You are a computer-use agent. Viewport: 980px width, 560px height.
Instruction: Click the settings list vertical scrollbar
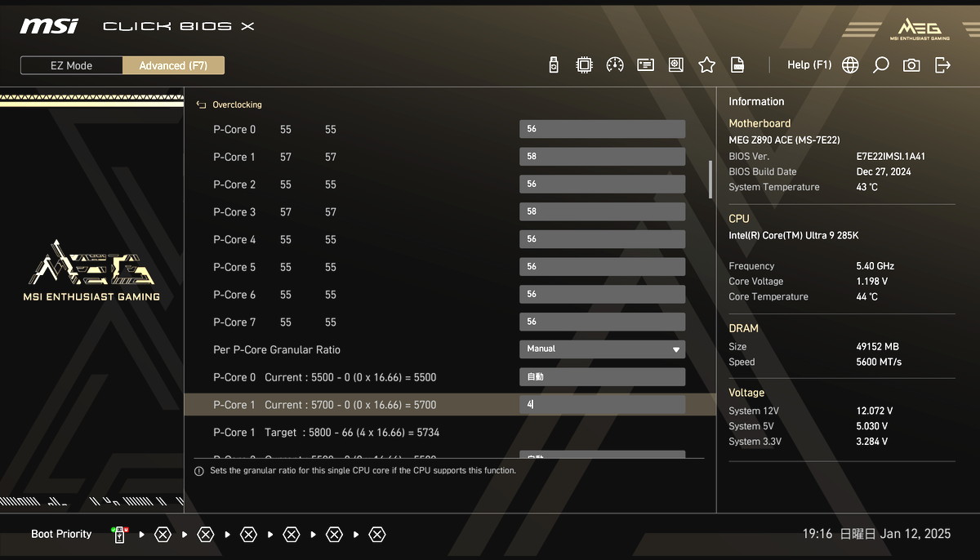710,180
